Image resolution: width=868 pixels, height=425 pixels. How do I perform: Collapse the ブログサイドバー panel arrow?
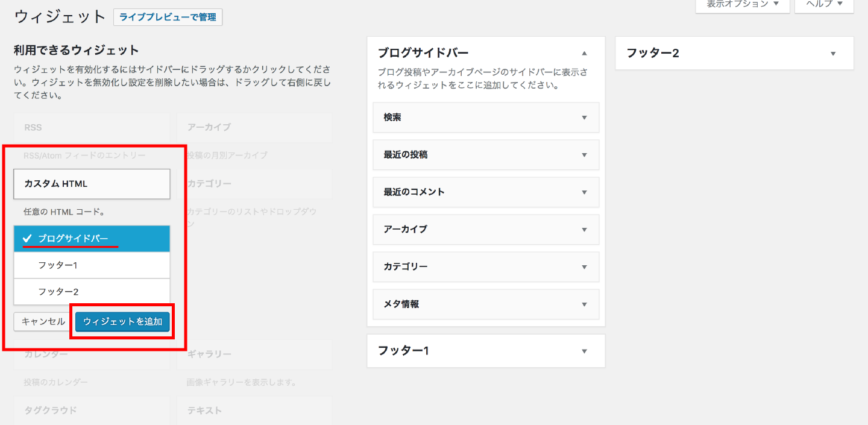[583, 53]
